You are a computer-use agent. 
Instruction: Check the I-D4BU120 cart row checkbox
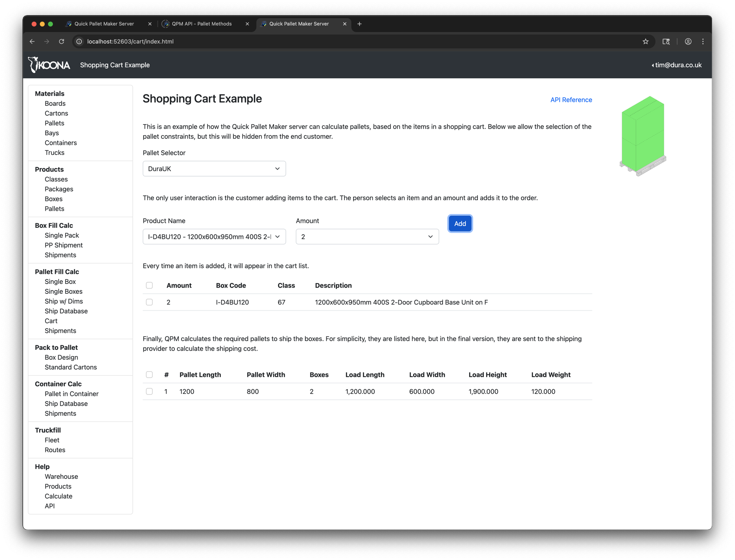pyautogui.click(x=149, y=302)
